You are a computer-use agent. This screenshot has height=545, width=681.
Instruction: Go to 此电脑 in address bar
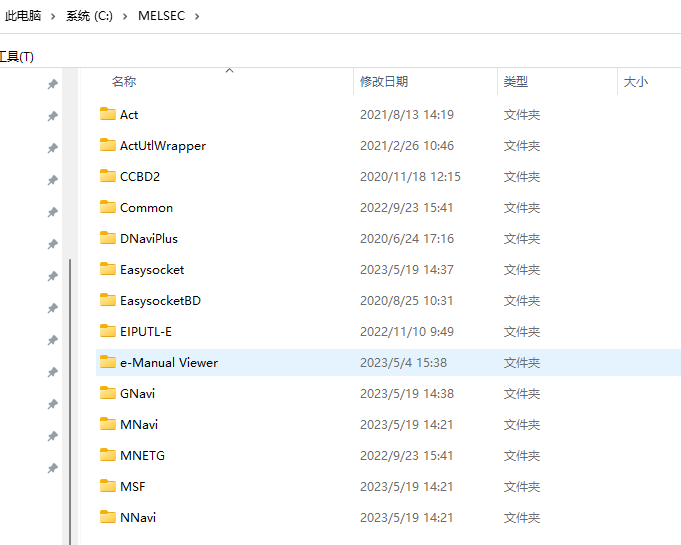[x=23, y=16]
